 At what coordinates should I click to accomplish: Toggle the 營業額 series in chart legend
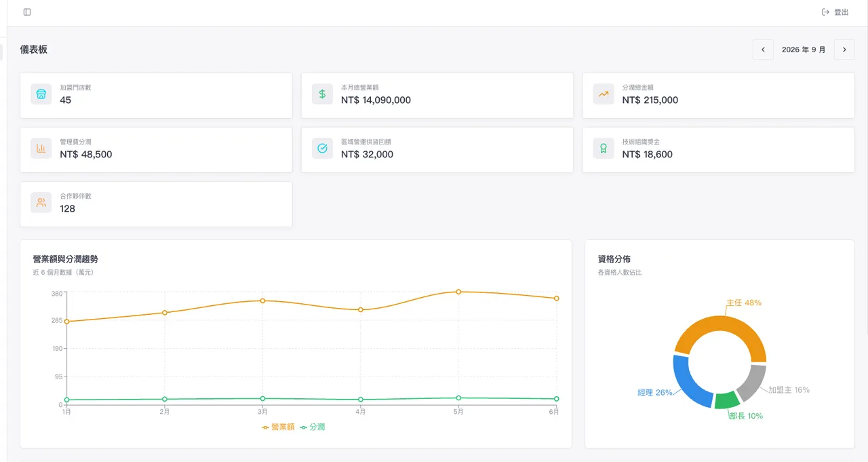tap(278, 427)
